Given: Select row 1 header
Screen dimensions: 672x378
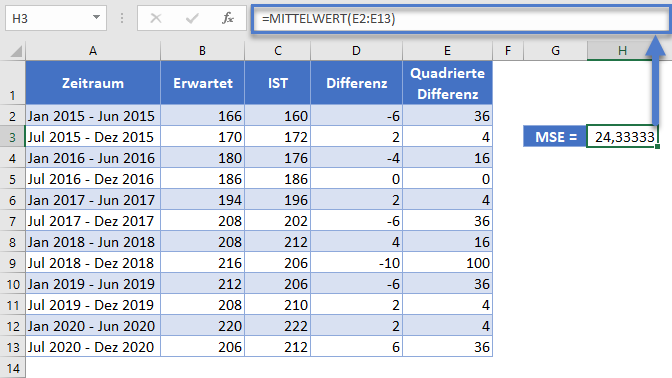Looking at the screenshot, I should tap(12, 83).
